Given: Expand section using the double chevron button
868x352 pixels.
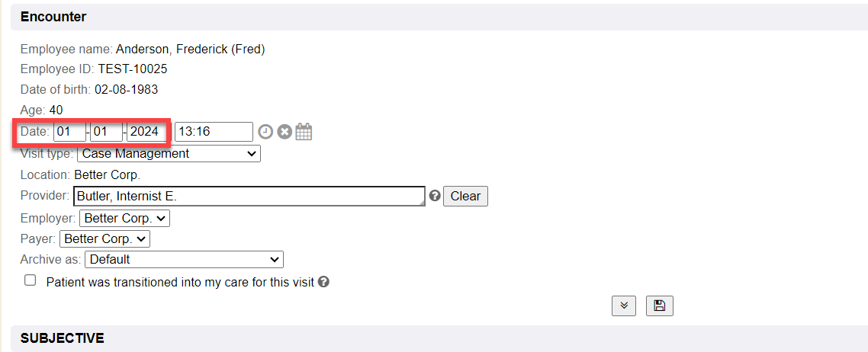Looking at the screenshot, I should (624, 306).
